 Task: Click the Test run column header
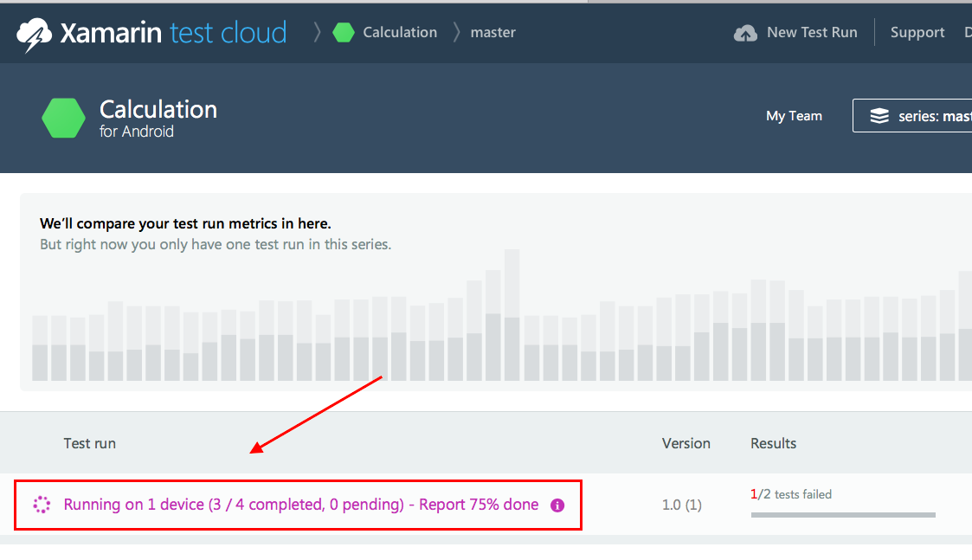[x=90, y=443]
